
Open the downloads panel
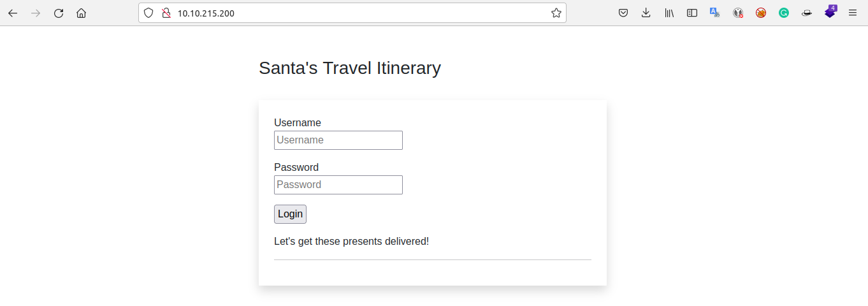pos(646,13)
